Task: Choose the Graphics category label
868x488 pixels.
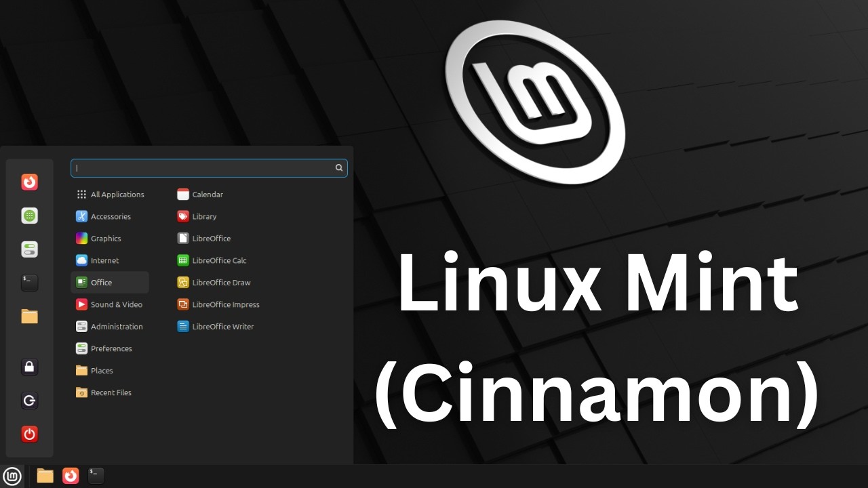Action: [106, 239]
